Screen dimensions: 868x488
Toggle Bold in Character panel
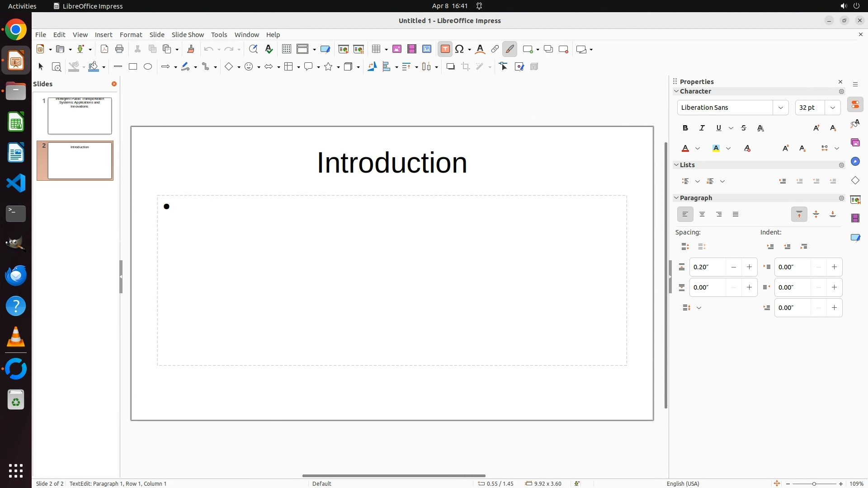(x=685, y=128)
